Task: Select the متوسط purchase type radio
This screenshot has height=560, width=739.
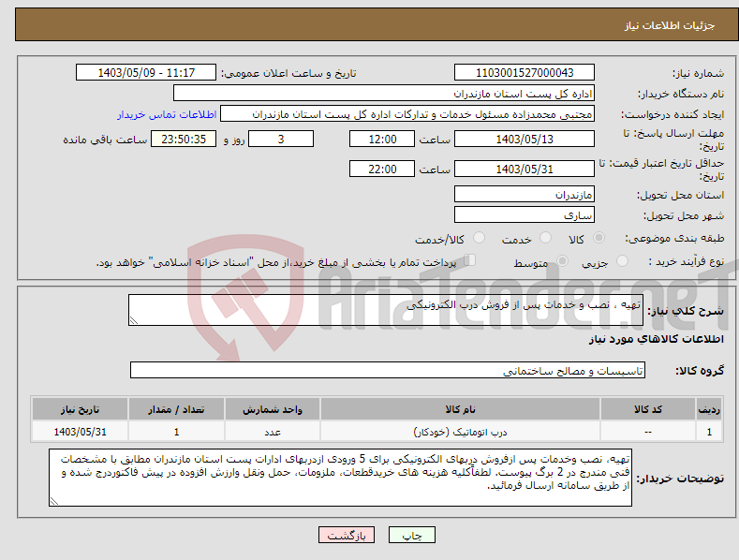Action: coord(562,261)
